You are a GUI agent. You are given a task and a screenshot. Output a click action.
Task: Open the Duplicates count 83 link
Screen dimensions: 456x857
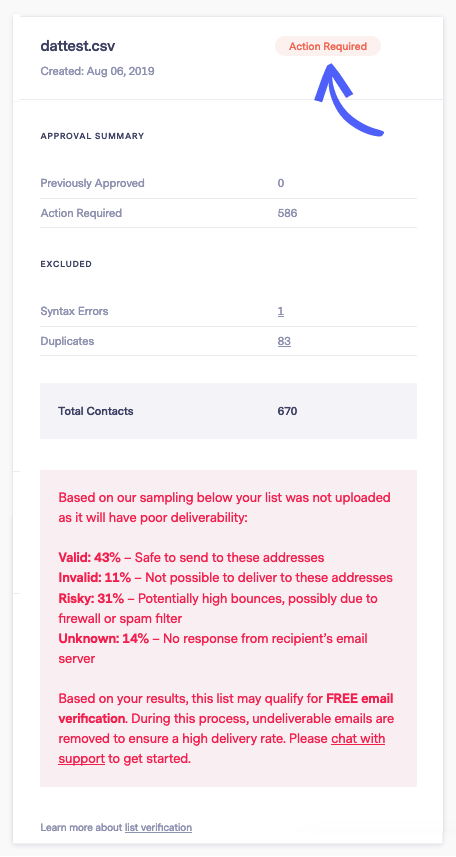[x=284, y=341]
